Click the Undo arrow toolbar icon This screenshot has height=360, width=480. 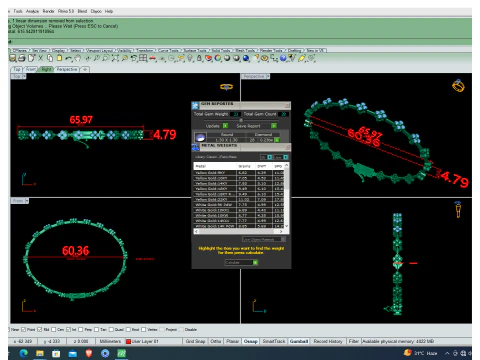68,58
